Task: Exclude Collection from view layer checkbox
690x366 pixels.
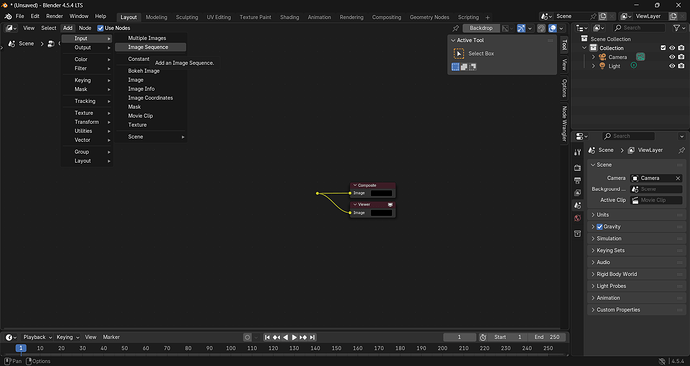Action: click(x=663, y=48)
